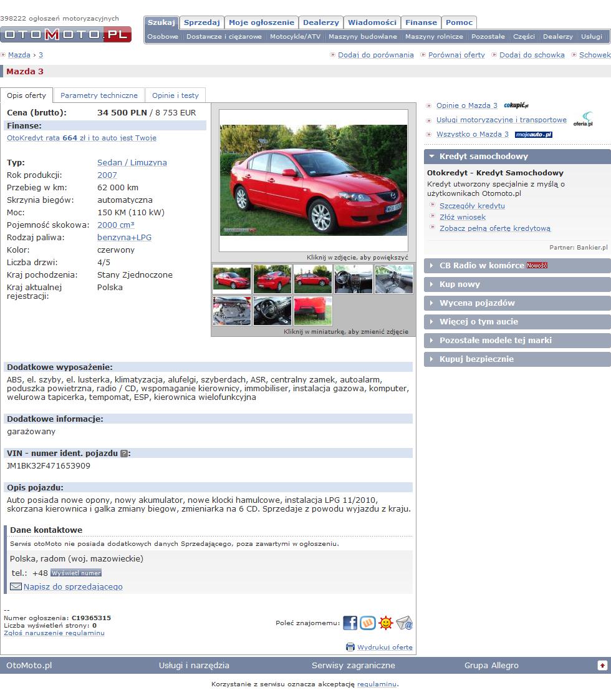Viewport: 611px width, 700px height.
Task: Open the Dodaj do porównania link
Action: (375, 55)
